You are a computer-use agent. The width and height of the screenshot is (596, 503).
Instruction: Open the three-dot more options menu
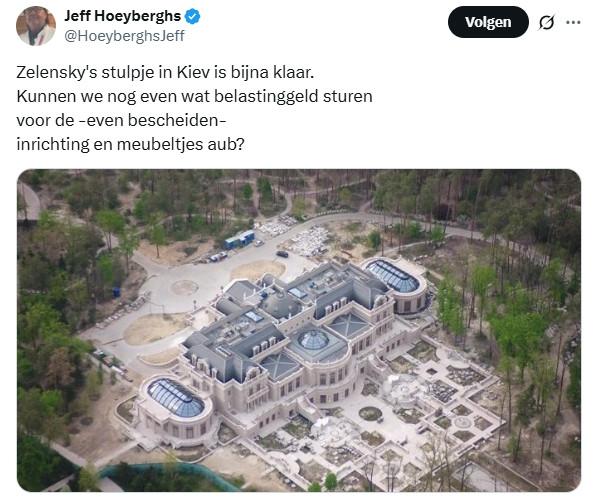point(573,22)
